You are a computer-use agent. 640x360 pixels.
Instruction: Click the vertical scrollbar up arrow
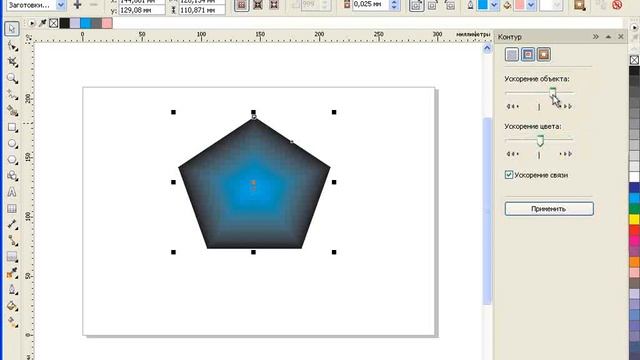point(487,48)
